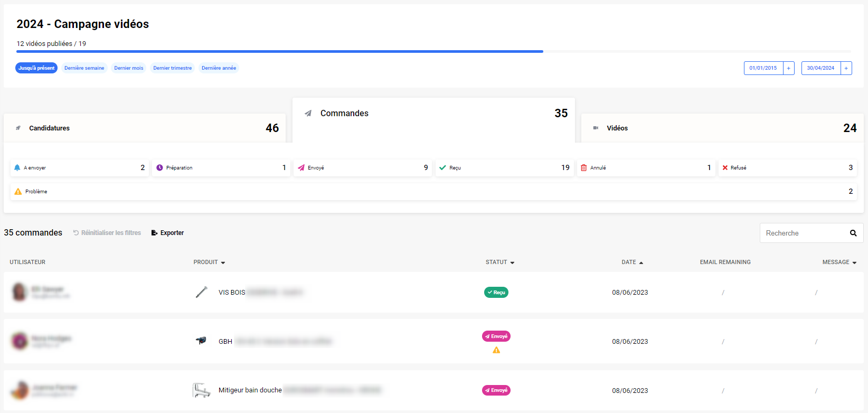The height and width of the screenshot is (413, 868).
Task: Select the Jusqu'à présent period filter
Action: [36, 68]
